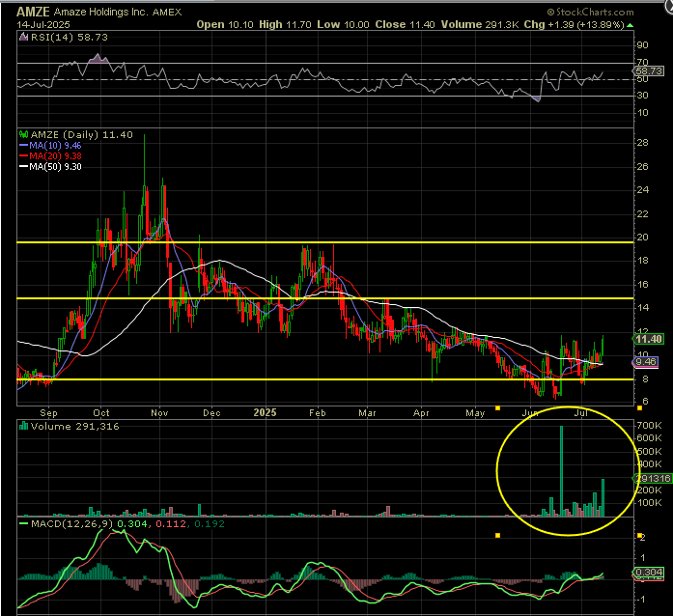Click the green up-arrow beside the change percentage

(x=630, y=25)
